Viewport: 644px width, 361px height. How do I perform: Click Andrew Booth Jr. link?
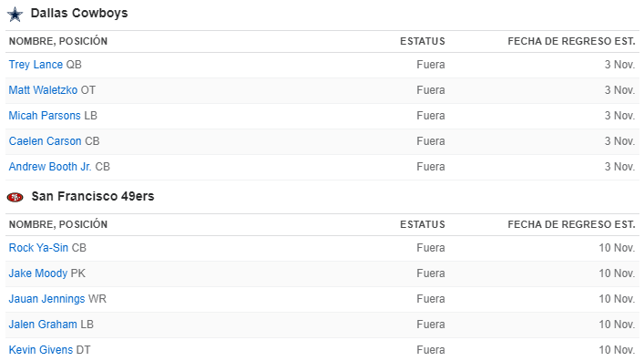click(50, 167)
